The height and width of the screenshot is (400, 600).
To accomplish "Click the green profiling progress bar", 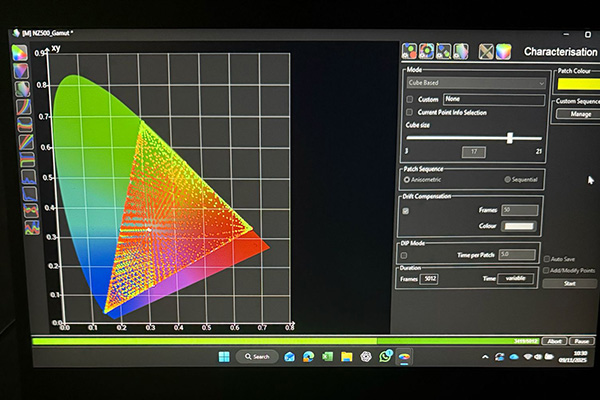I will pos(286,341).
